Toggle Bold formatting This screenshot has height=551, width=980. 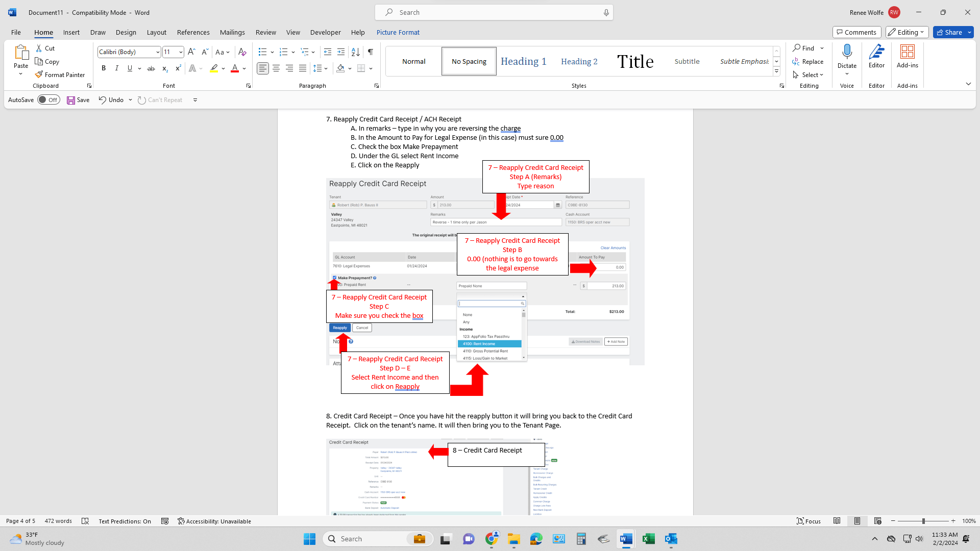click(x=104, y=68)
